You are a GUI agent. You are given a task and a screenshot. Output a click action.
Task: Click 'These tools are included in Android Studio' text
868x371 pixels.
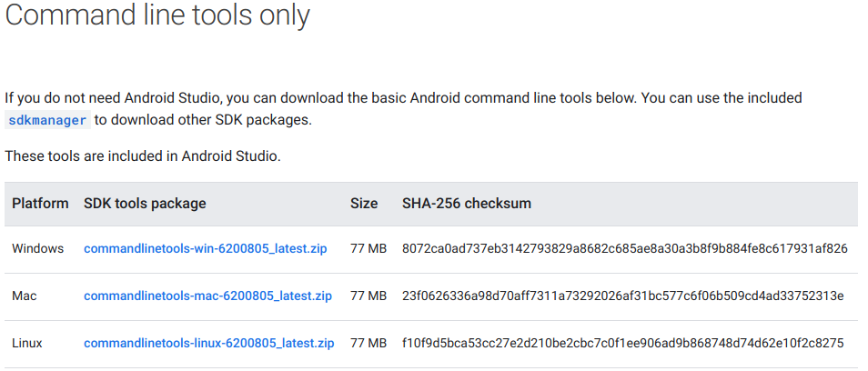coord(143,156)
